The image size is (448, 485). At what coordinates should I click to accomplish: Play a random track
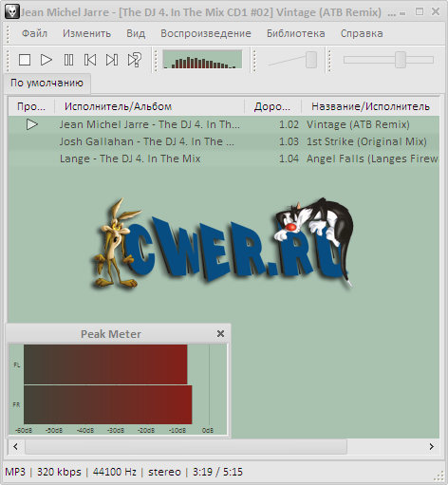click(x=135, y=60)
